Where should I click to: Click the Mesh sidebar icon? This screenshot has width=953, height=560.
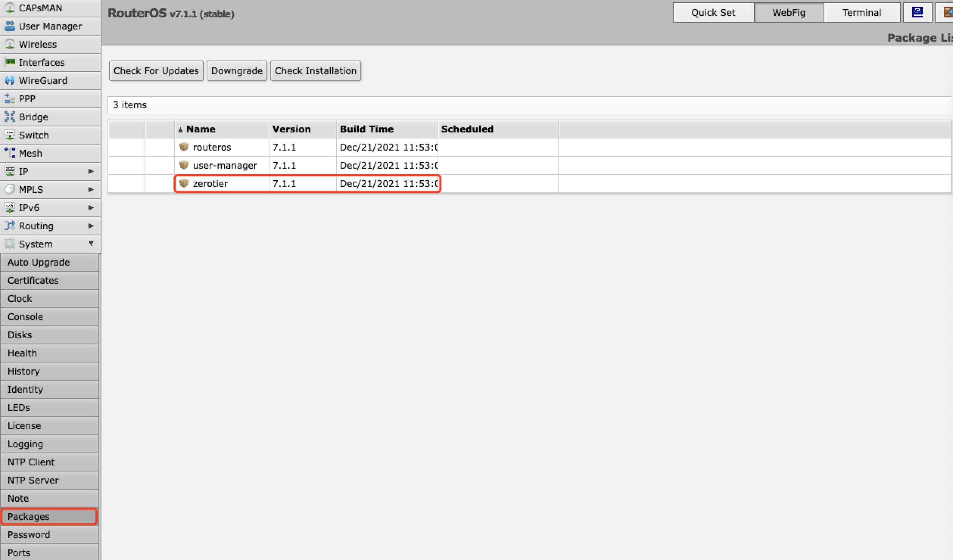pos(10,153)
